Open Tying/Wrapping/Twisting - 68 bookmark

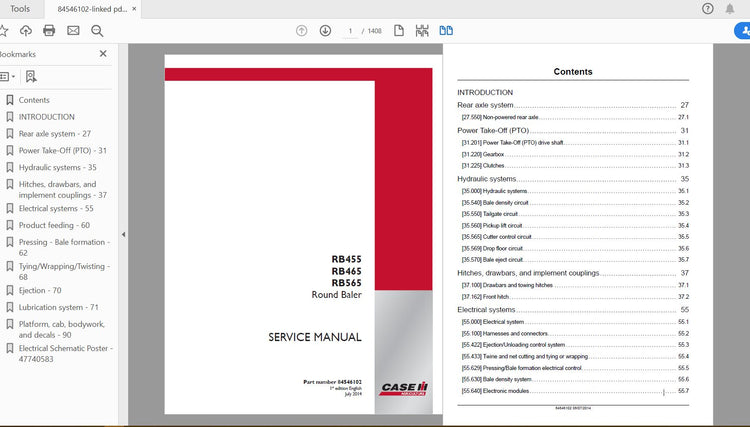click(x=64, y=271)
